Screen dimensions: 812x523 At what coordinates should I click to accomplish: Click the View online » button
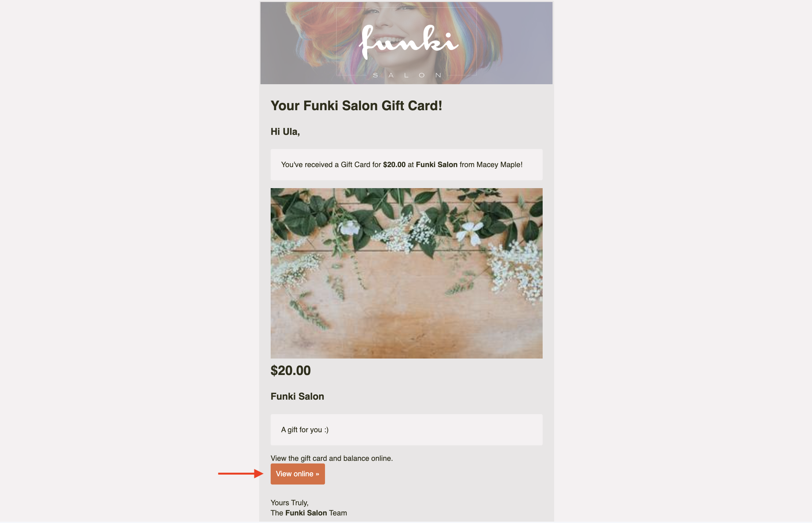coord(297,474)
